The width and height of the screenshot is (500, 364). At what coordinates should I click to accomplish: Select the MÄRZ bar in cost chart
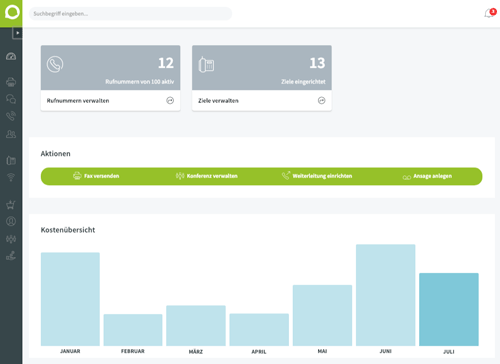click(x=196, y=325)
